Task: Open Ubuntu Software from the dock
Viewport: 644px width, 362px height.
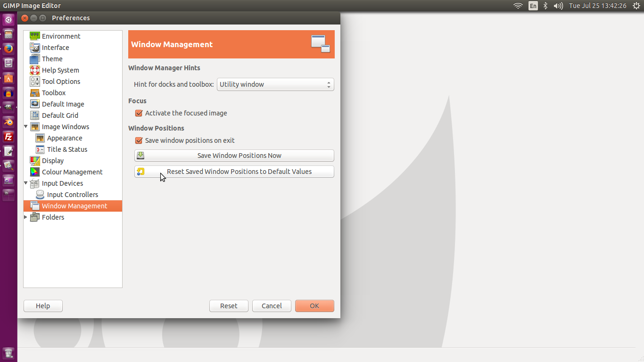Action: (8, 78)
